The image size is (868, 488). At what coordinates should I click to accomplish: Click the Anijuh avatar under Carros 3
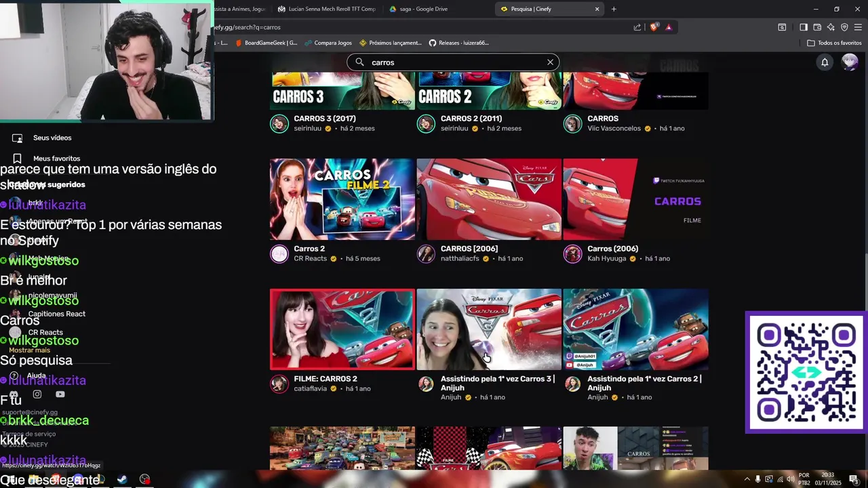pyautogui.click(x=426, y=384)
